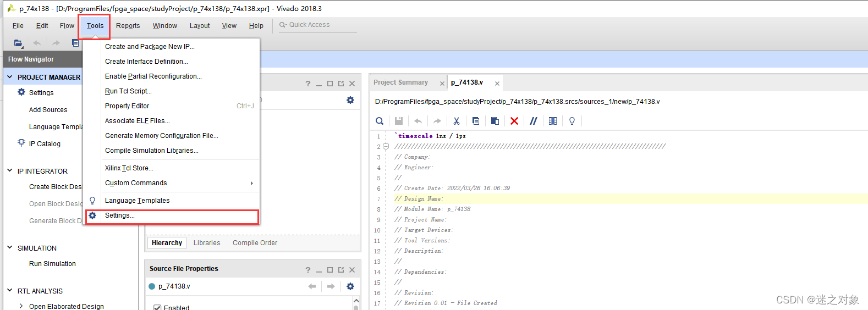Click the cut scissors icon in editor toolbar
This screenshot has width=868, height=310.
[457, 121]
